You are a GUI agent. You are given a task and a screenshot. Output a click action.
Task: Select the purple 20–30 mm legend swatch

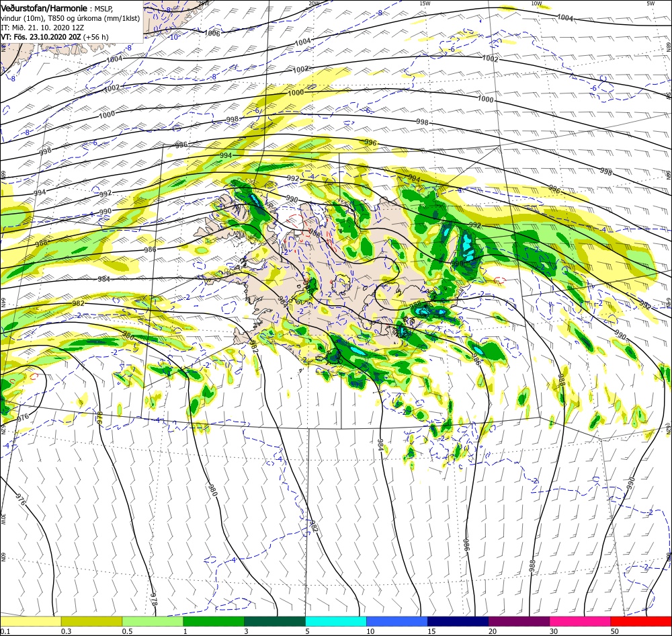click(x=519, y=621)
